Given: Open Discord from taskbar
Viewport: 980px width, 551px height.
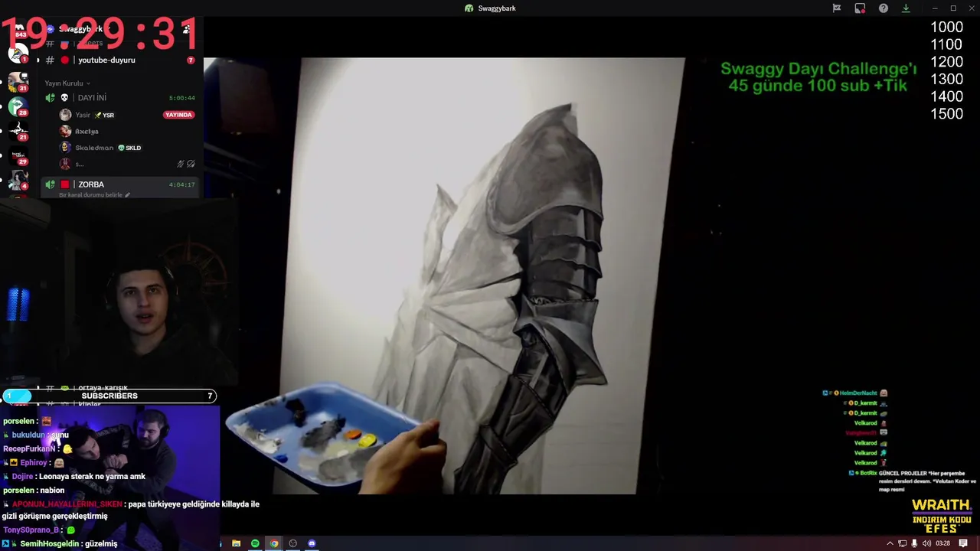Looking at the screenshot, I should tap(312, 543).
